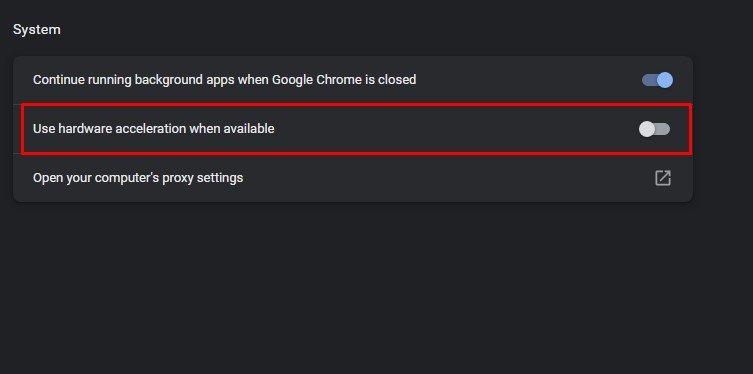The height and width of the screenshot is (374, 753).
Task: Click the empty dark area below the settings card
Action: [x=353, y=288]
